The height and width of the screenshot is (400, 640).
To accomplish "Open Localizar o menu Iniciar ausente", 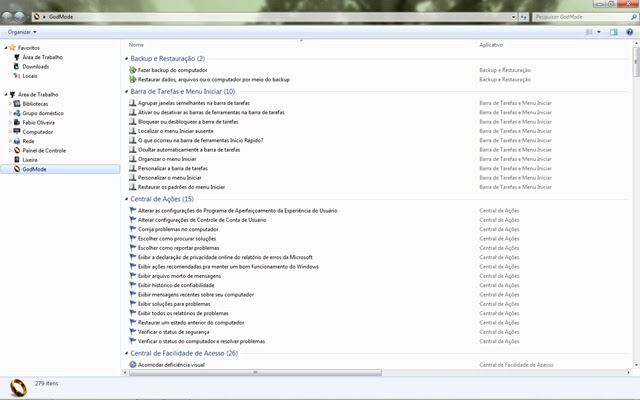I will pos(176,131).
